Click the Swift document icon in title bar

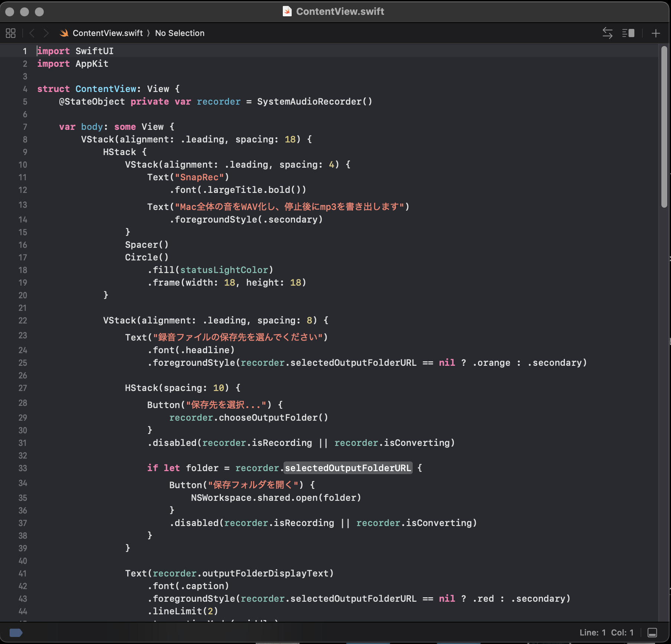click(x=287, y=11)
